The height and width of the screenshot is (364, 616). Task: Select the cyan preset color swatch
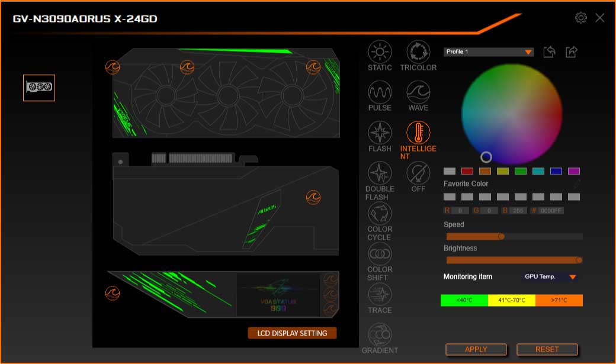click(538, 171)
